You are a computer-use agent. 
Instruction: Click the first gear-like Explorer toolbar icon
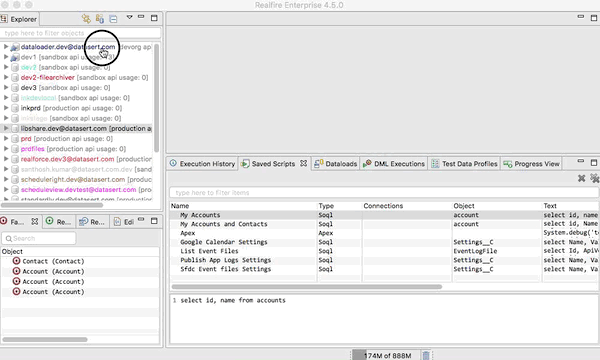click(x=86, y=18)
